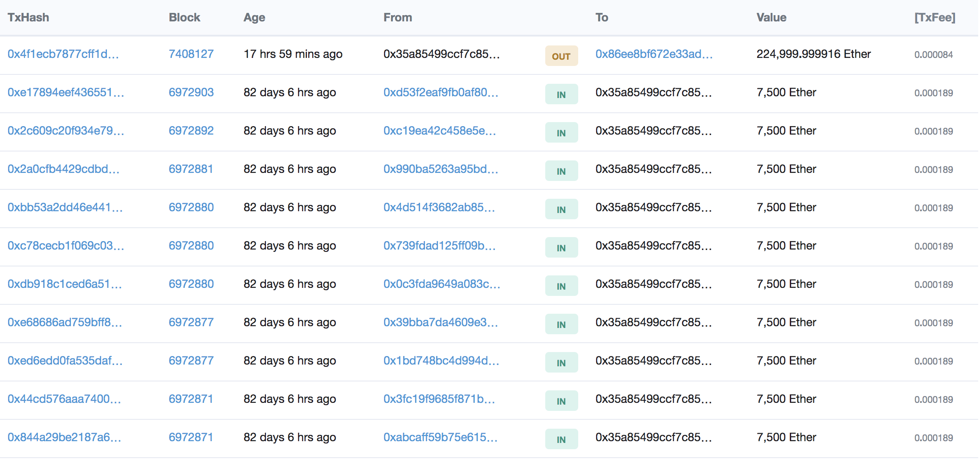
Task: Click IN badge in 0xabcaff59b75e615 row
Action: [561, 439]
